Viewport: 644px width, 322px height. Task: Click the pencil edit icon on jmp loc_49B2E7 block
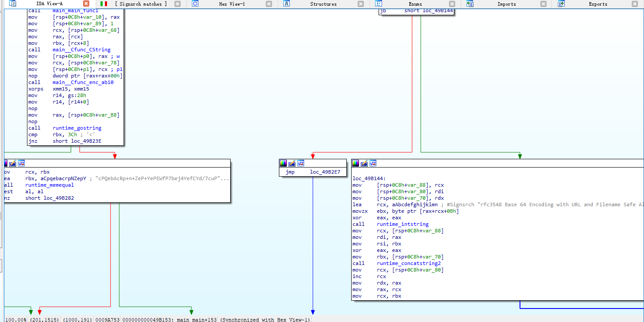(292, 163)
